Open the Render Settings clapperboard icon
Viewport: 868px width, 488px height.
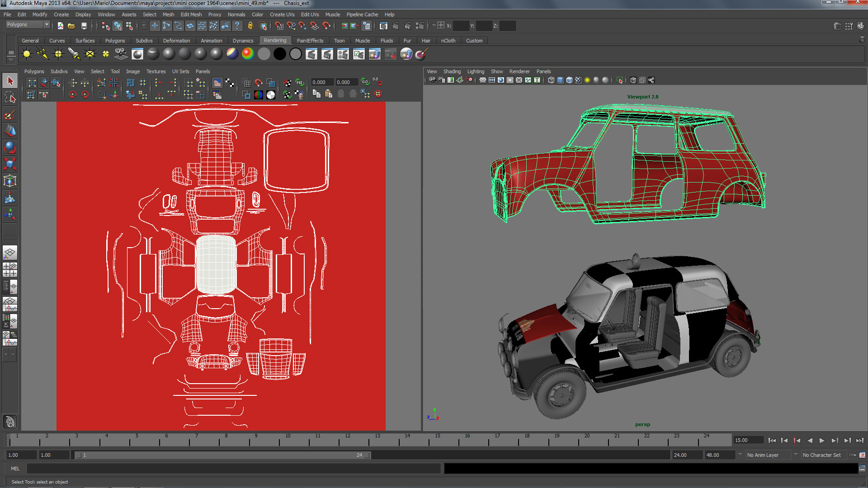click(x=420, y=26)
